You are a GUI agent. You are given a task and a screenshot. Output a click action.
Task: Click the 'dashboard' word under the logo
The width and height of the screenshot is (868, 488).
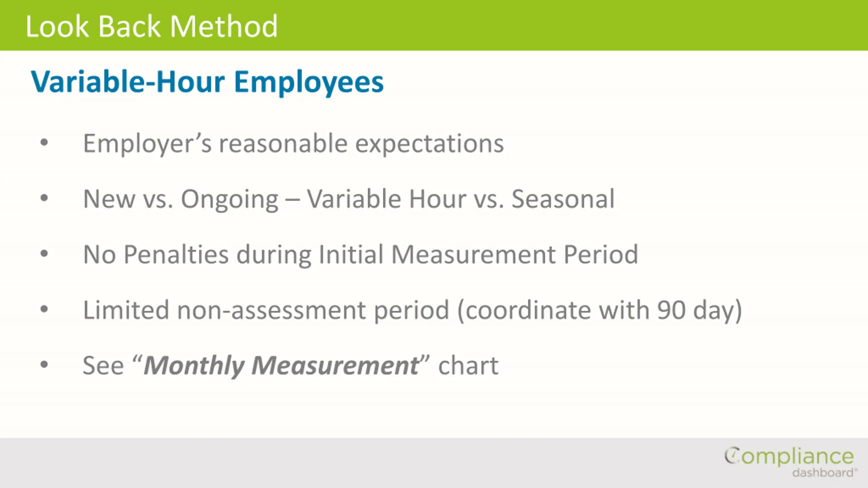pos(823,472)
